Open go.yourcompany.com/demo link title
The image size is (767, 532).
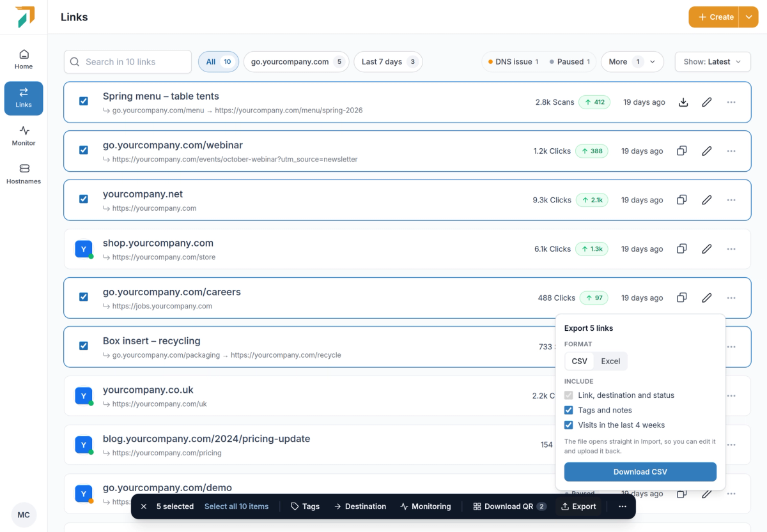[x=167, y=488]
